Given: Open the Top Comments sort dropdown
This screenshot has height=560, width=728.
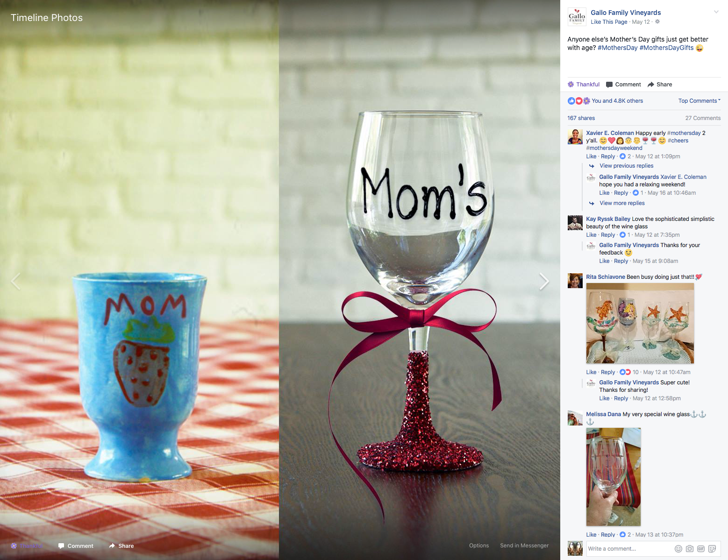Looking at the screenshot, I should pos(699,101).
